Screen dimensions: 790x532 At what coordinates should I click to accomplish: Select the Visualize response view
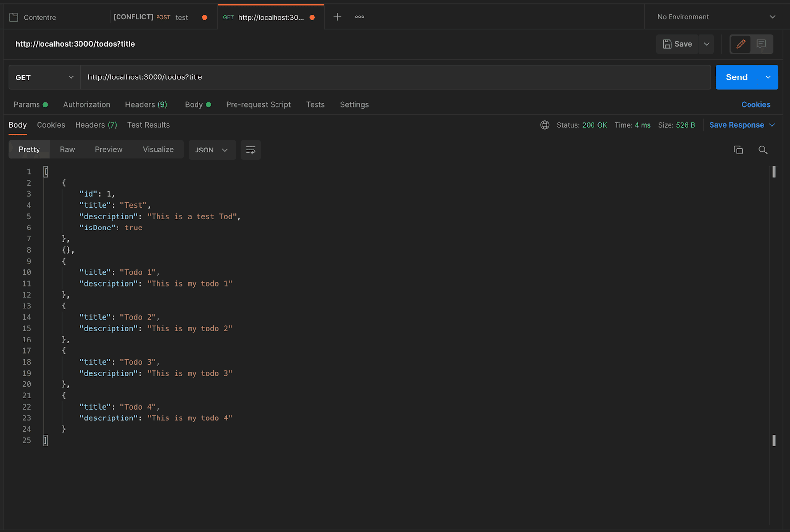pos(158,149)
